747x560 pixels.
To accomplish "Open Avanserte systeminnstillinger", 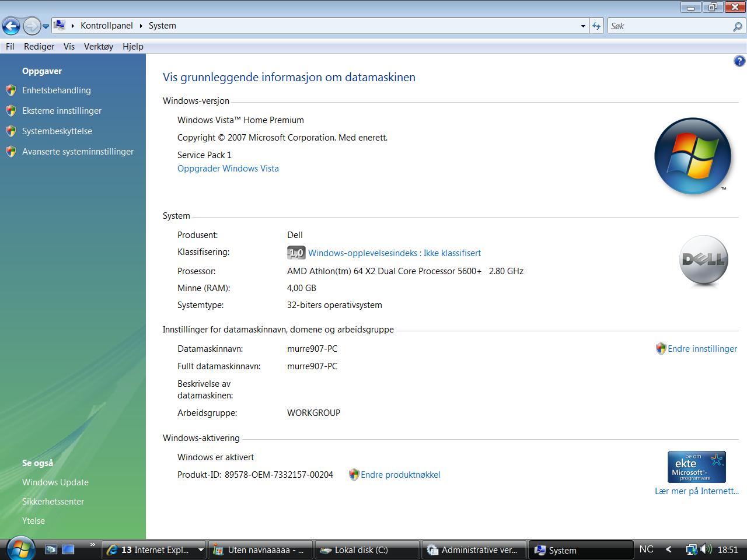I will [x=78, y=152].
